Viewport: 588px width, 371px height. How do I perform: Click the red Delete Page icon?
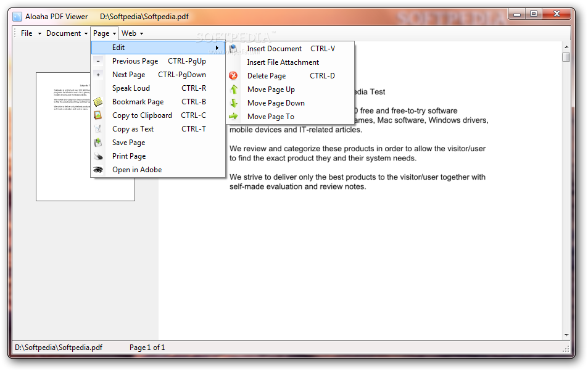(x=233, y=76)
